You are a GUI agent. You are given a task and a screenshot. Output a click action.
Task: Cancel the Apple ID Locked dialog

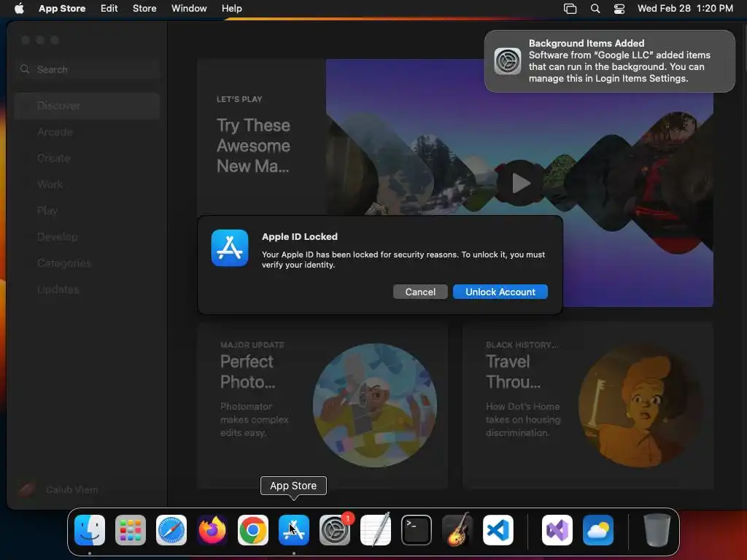(x=420, y=292)
